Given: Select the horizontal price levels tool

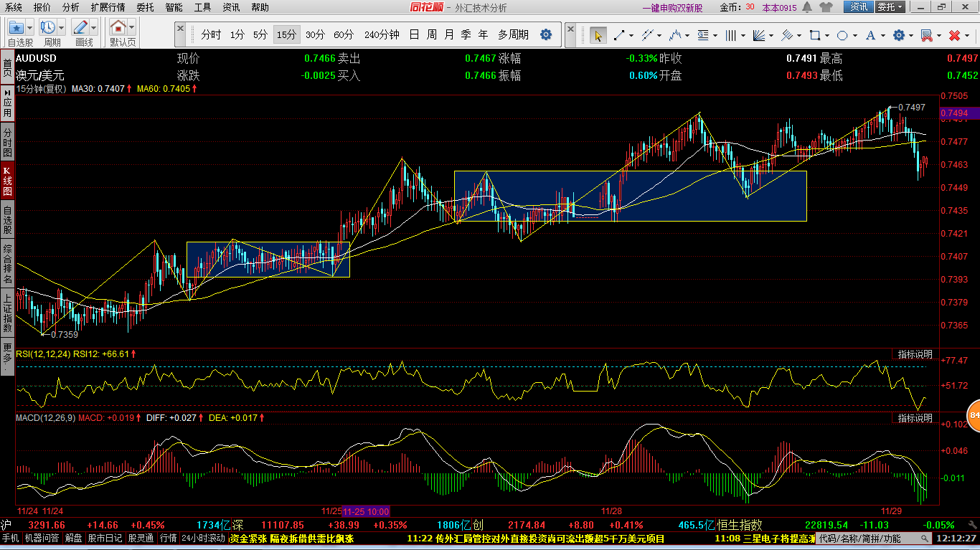Looking at the screenshot, I should 703,35.
